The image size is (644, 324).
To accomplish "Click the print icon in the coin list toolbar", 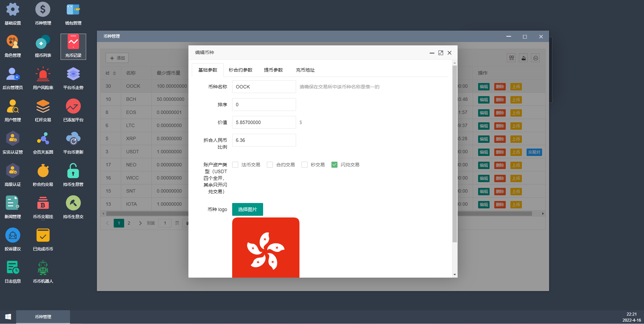I will point(535,58).
